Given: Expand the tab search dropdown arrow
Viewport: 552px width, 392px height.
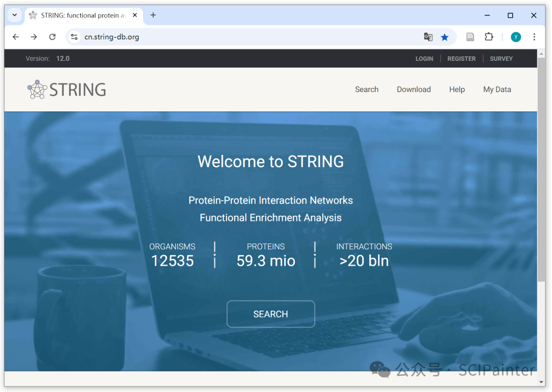Looking at the screenshot, I should coord(14,15).
